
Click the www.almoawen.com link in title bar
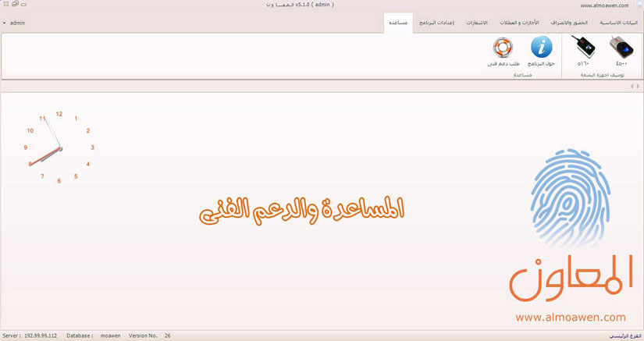coord(604,5)
